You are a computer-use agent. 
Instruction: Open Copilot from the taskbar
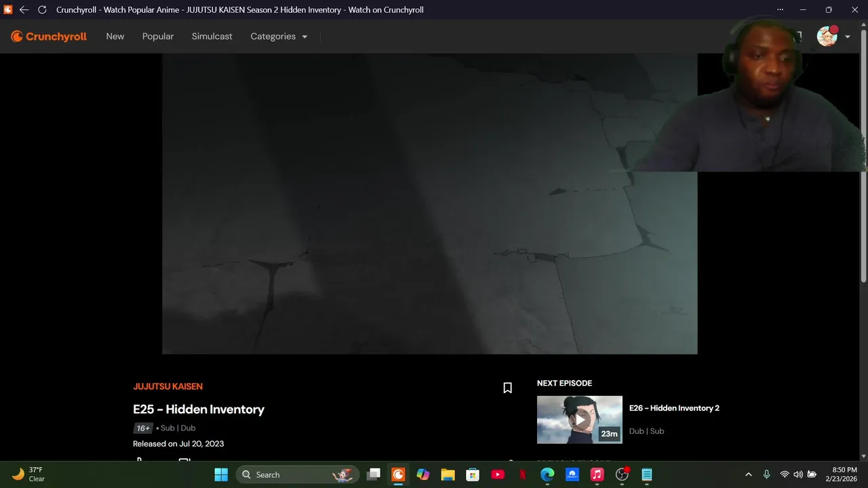coord(423,474)
